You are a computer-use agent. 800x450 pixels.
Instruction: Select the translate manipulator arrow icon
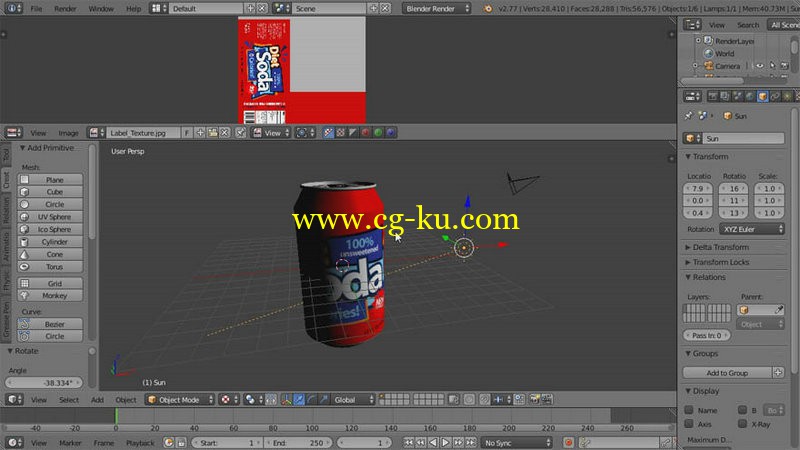click(299, 399)
